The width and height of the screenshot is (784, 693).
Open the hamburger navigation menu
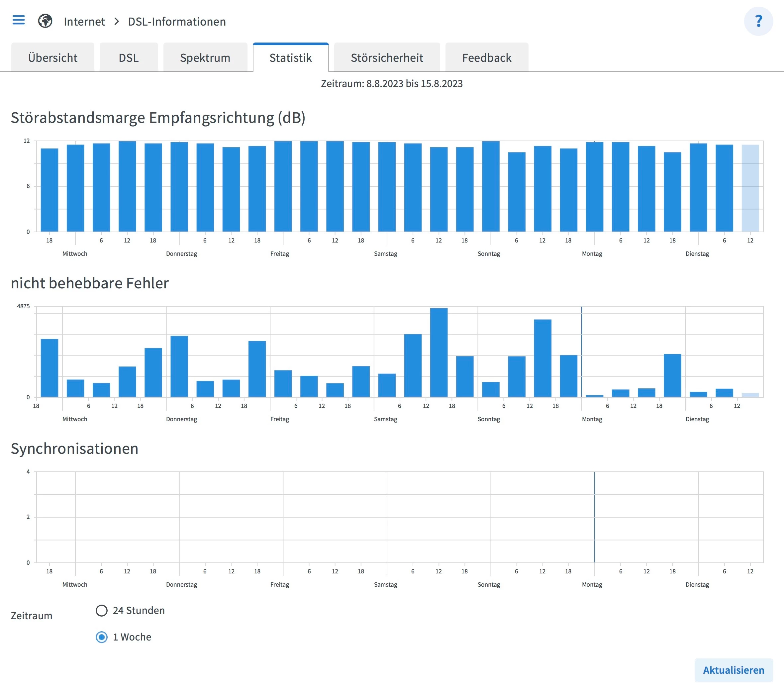click(x=18, y=20)
